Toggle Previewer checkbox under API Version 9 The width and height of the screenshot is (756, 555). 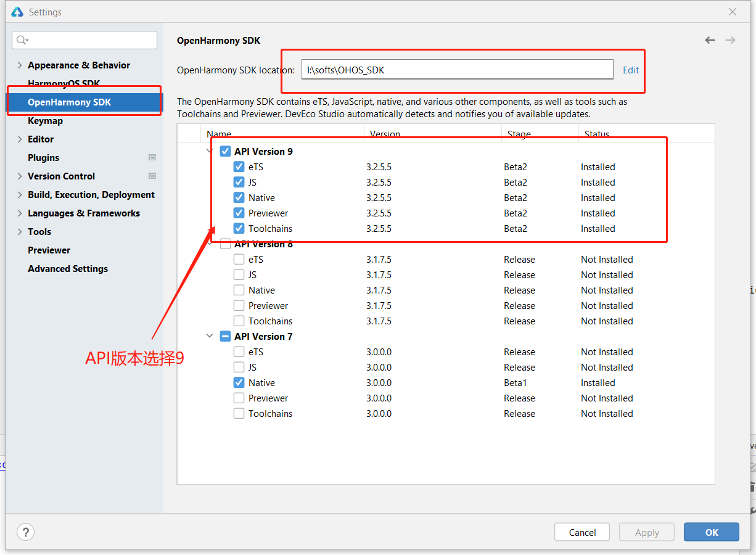(239, 213)
